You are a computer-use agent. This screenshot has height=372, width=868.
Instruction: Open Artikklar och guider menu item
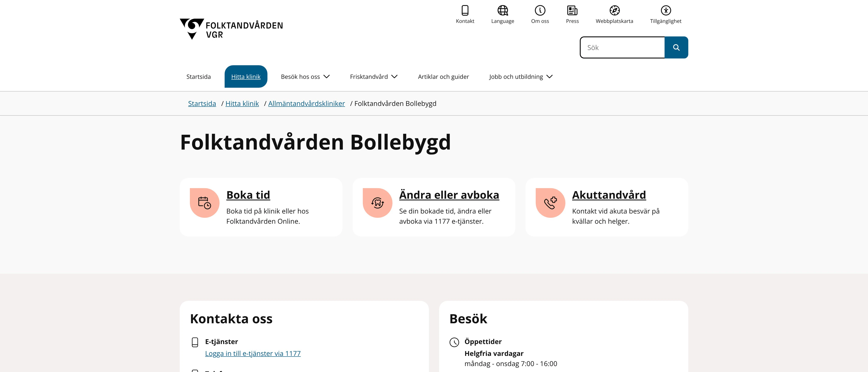[x=443, y=76]
